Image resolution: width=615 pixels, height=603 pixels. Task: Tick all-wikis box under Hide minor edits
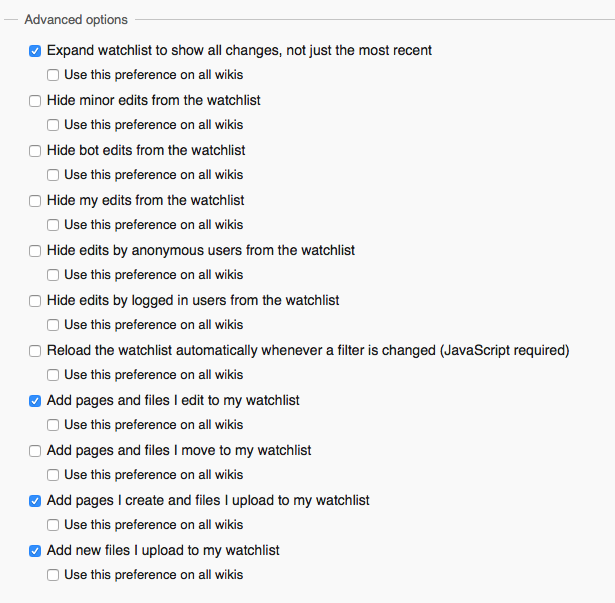tap(53, 125)
